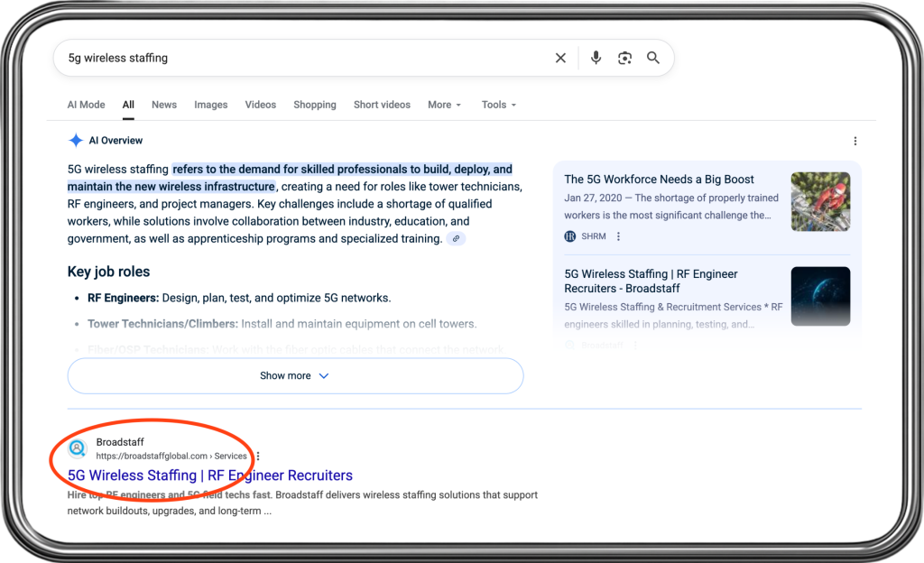Open the Images results tab
The image size is (924, 563).
(211, 105)
